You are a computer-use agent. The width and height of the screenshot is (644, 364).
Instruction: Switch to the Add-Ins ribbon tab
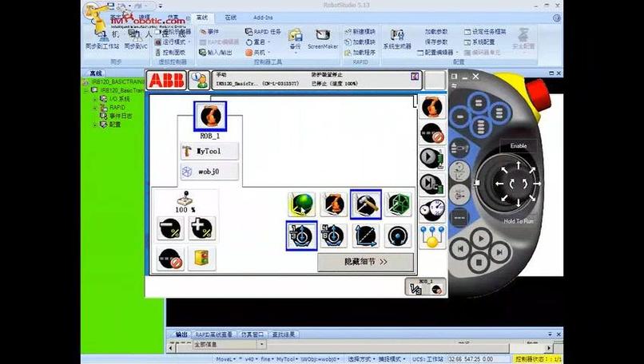263,18
